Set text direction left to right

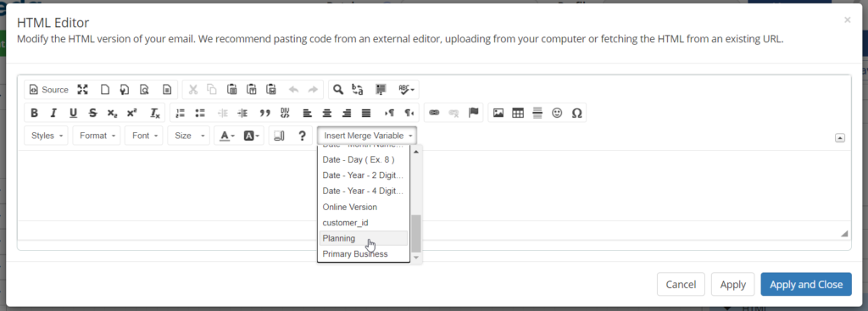point(389,113)
